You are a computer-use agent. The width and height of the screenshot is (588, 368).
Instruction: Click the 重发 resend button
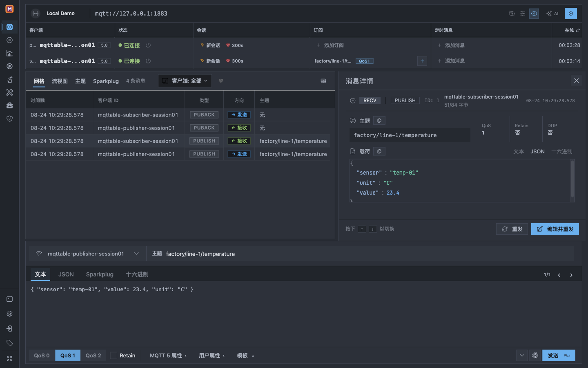pos(512,229)
